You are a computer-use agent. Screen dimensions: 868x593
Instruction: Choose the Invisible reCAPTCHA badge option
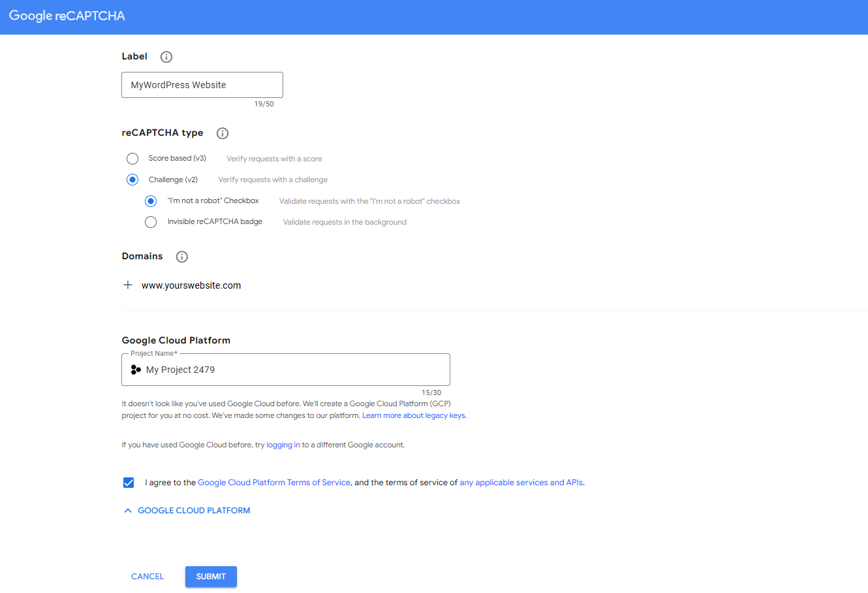151,222
